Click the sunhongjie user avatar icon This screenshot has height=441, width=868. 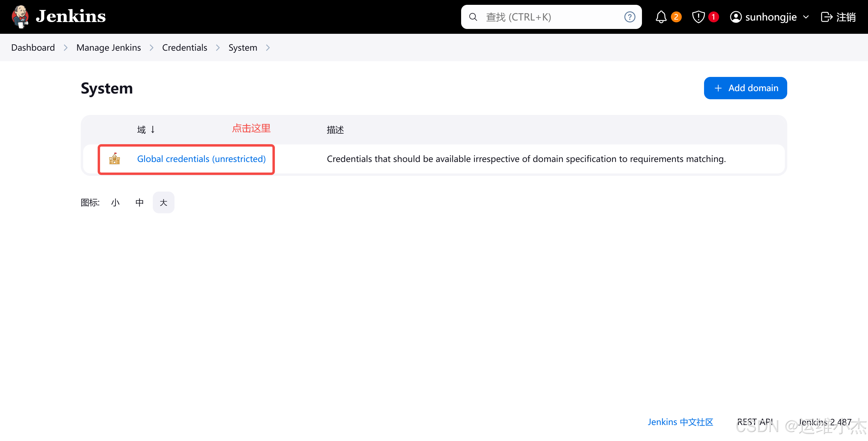(736, 17)
